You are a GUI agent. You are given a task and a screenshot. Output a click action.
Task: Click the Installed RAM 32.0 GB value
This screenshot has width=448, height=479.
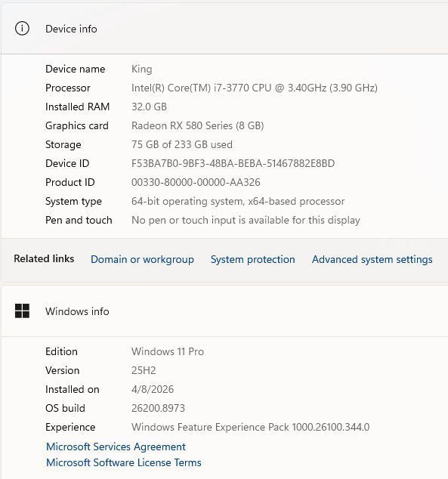(x=149, y=107)
